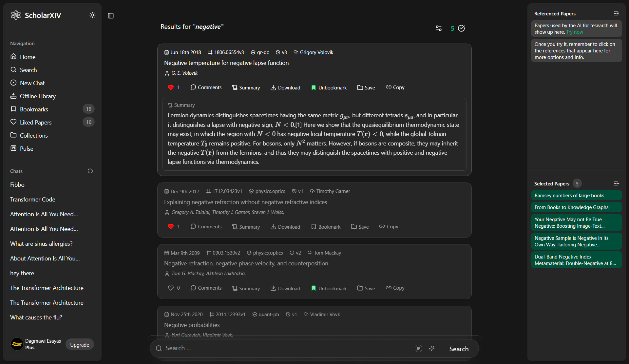629x364 pixels.
Task: Open the search filter settings icon
Action: point(439,29)
